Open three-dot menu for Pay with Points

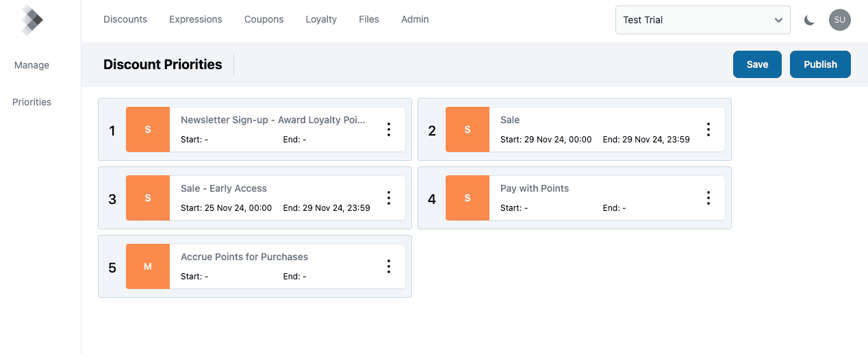[709, 198]
